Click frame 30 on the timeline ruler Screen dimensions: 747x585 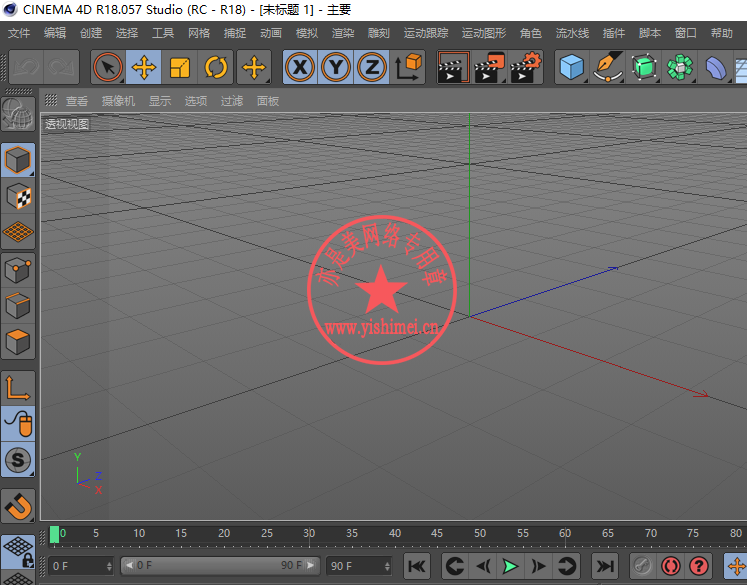click(x=309, y=534)
